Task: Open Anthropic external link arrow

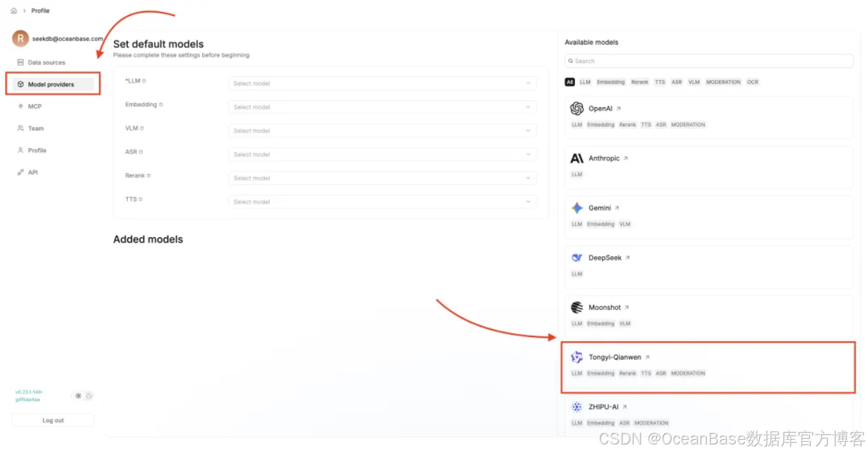Action: [x=626, y=159]
